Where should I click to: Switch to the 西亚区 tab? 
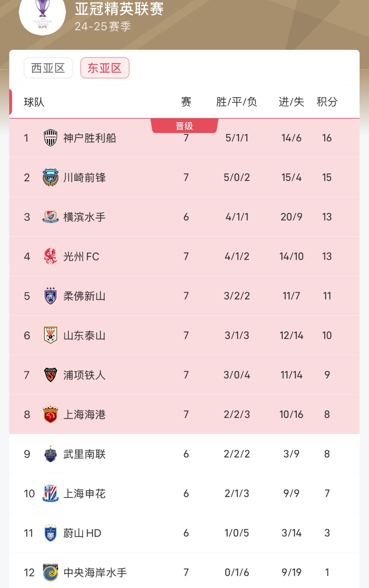tap(47, 68)
